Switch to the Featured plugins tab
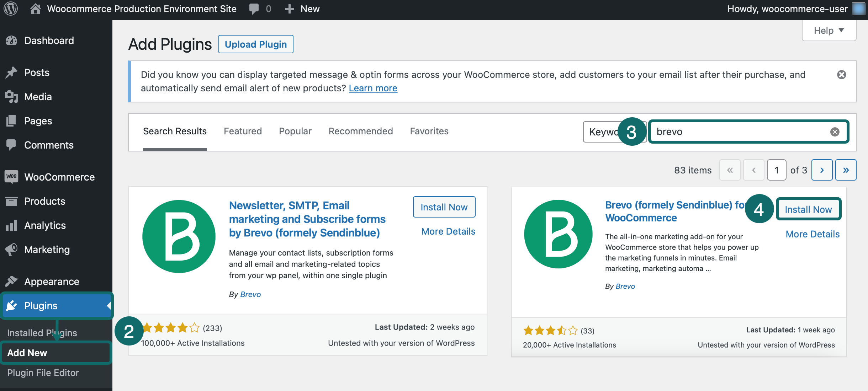The height and width of the screenshot is (391, 868). (x=243, y=131)
